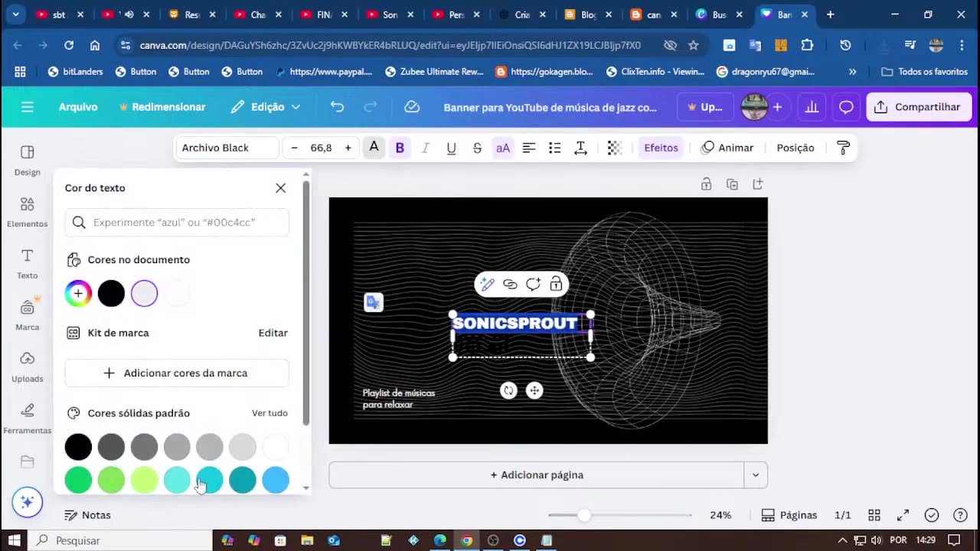Apply strikethrough to the text
This screenshot has width=980, height=551.
(477, 148)
